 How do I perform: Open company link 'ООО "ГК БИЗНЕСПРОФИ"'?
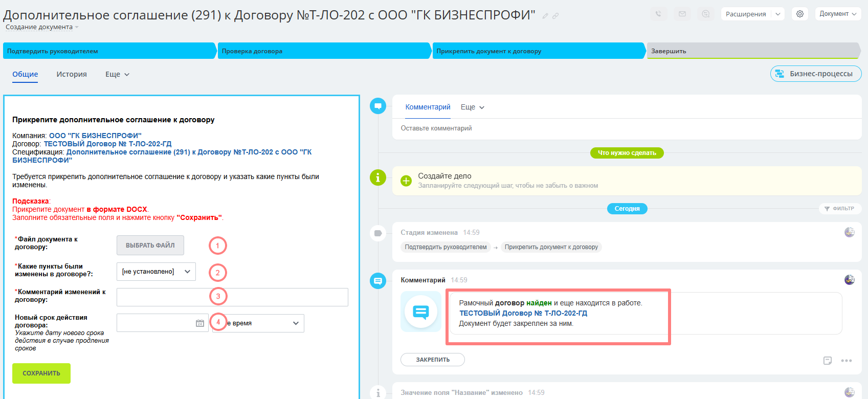point(95,136)
